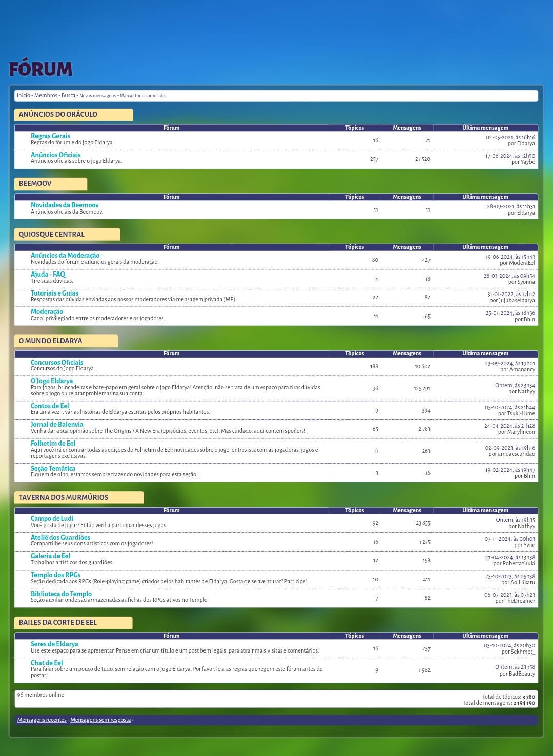The width and height of the screenshot is (553, 756).
Task: Go to Chat de Eel forum
Action: click(x=47, y=663)
